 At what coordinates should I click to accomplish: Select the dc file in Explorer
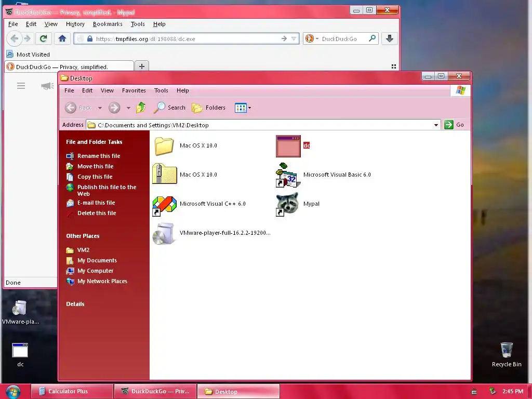[293, 146]
